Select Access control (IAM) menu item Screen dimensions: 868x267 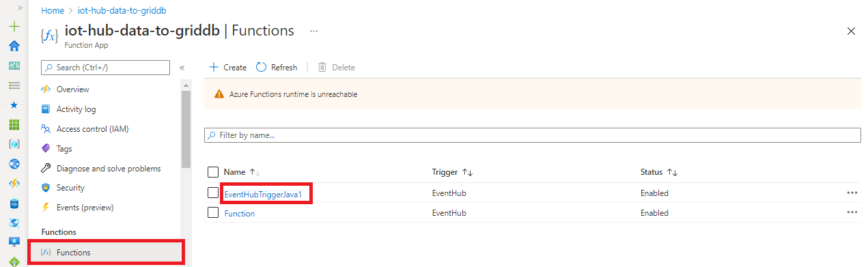92,128
